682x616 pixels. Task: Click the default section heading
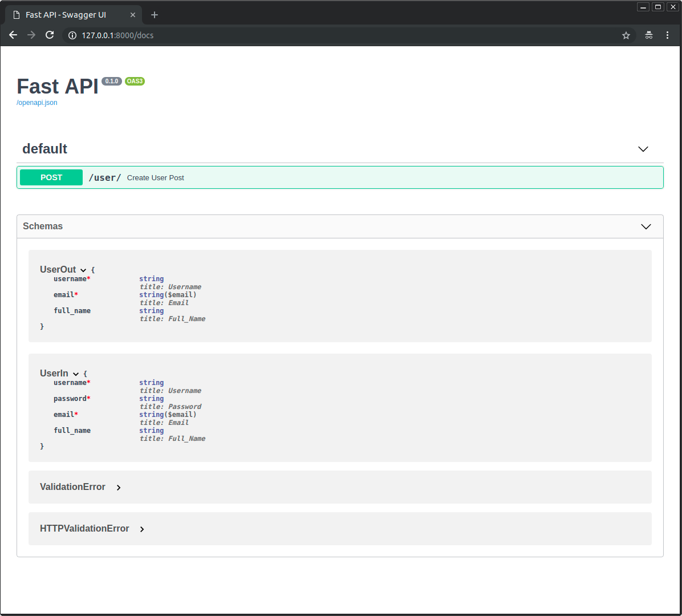(x=44, y=149)
